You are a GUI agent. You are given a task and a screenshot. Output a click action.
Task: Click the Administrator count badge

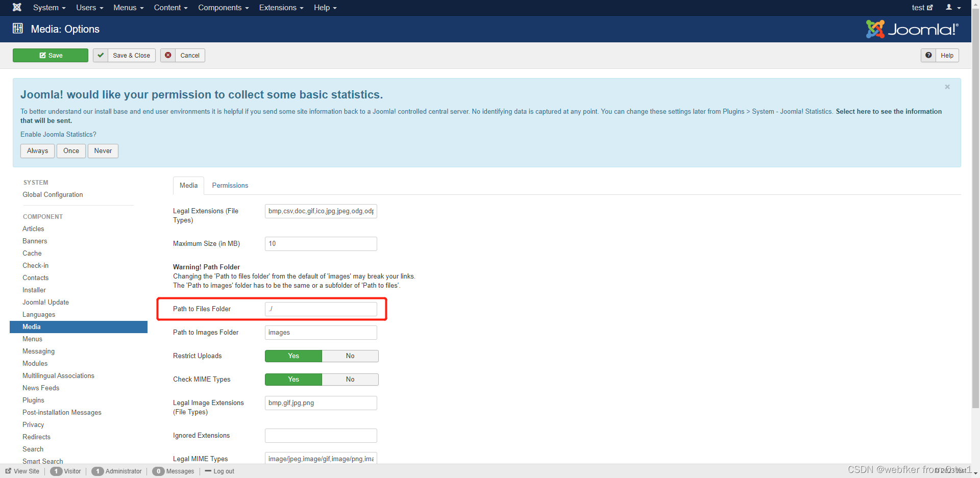[x=97, y=471]
